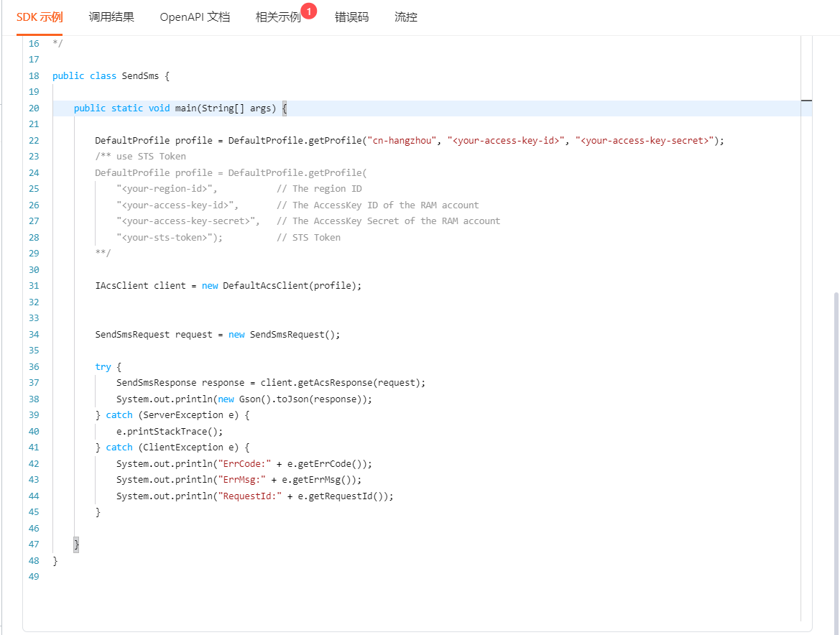Viewport: 840px width, 635px height.
Task: Open the 调用结果 tab
Action: (111, 17)
